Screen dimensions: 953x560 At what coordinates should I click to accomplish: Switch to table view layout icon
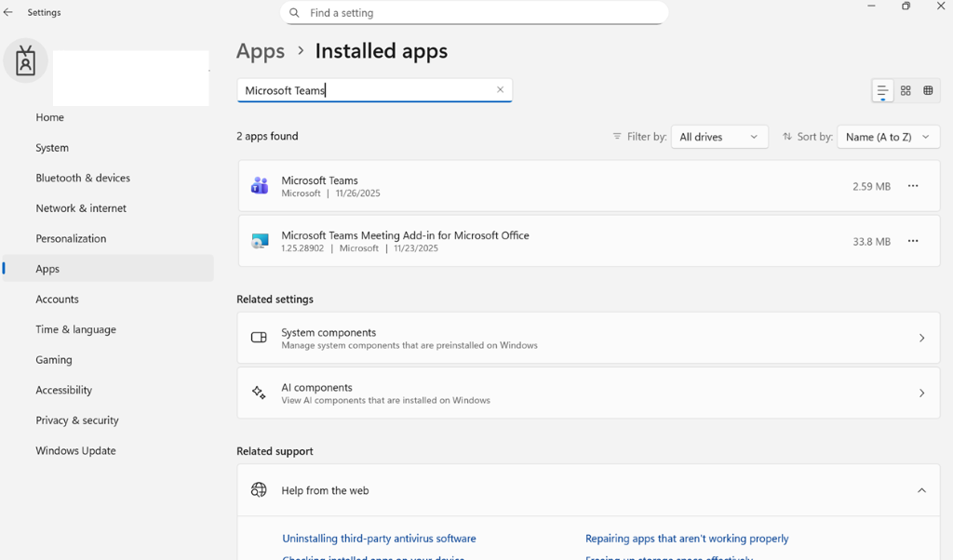(928, 91)
